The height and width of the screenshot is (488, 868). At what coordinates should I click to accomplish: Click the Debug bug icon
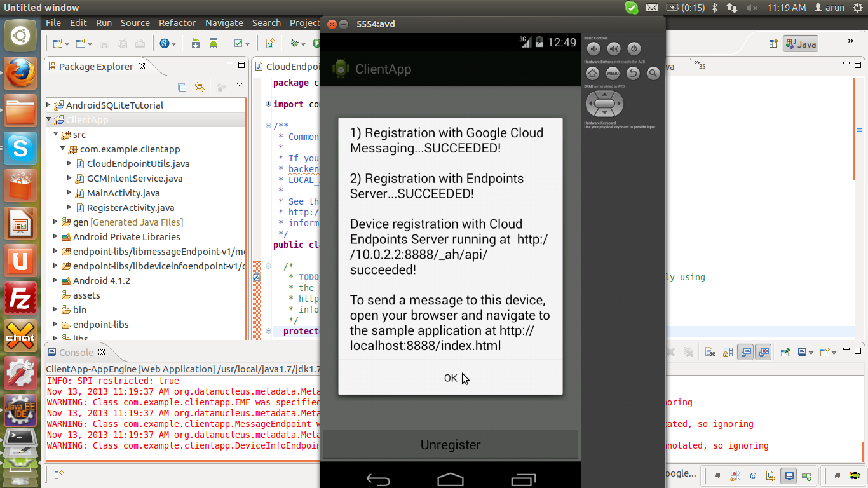pos(294,43)
